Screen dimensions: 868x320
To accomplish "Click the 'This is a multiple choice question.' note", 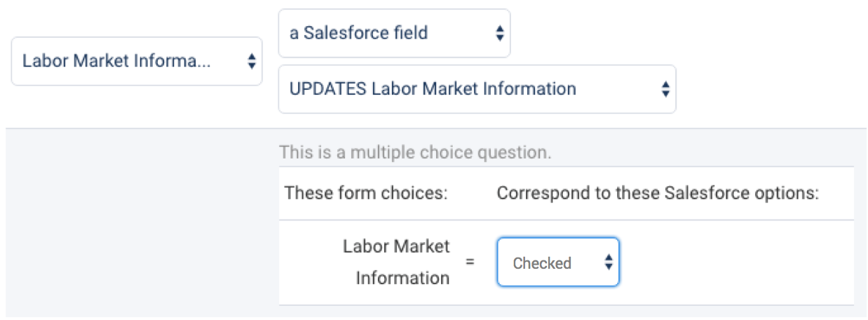I will (x=415, y=152).
